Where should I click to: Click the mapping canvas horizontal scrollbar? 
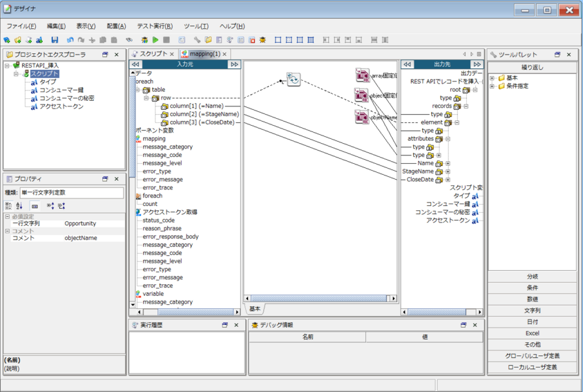tap(318, 299)
